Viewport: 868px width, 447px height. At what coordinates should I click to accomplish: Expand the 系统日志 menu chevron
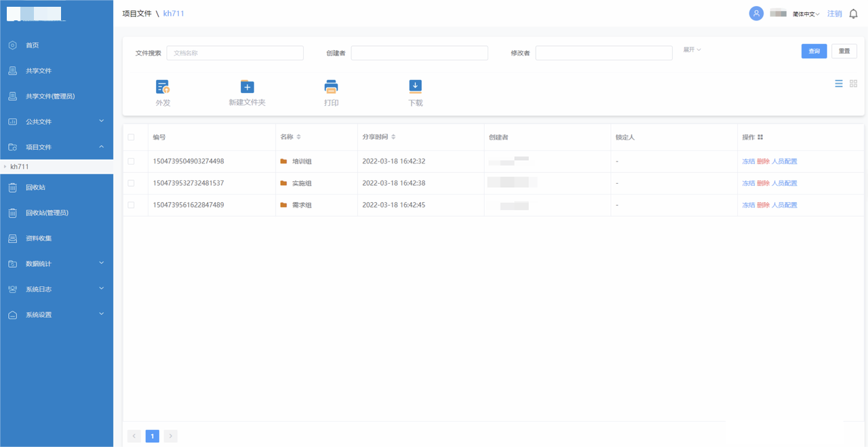click(102, 288)
